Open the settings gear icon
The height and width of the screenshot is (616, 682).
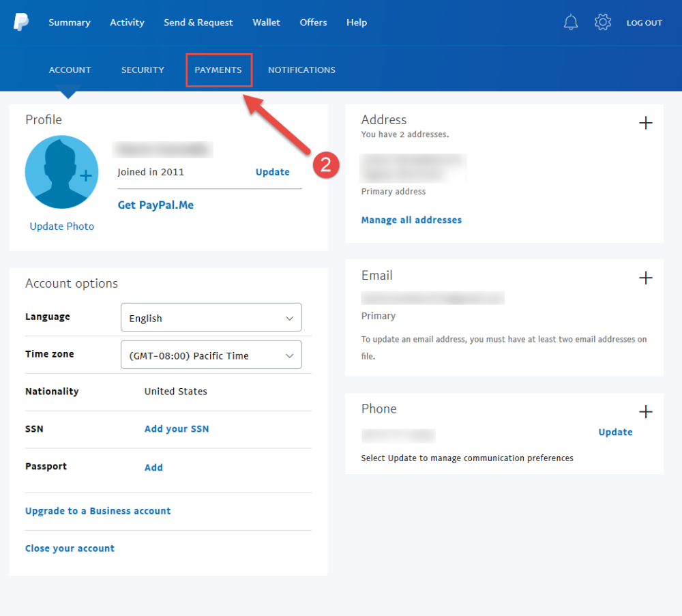pos(602,22)
